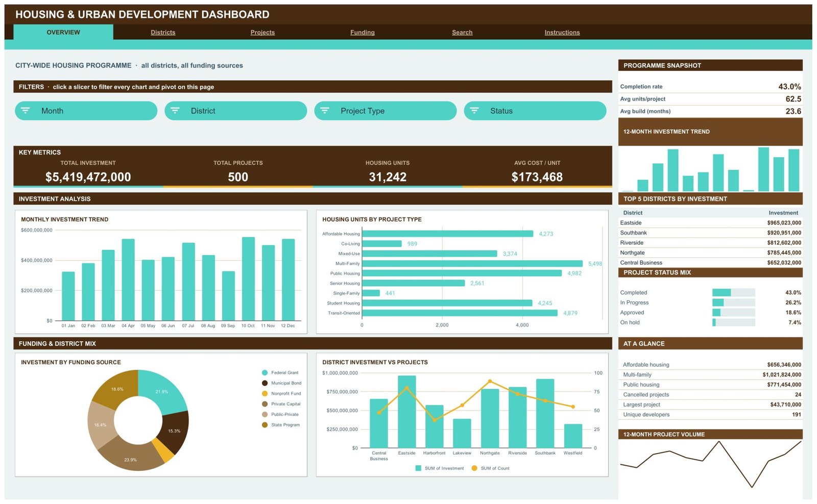
Task: Select the Cancelled projects value 24
Action: point(798,395)
